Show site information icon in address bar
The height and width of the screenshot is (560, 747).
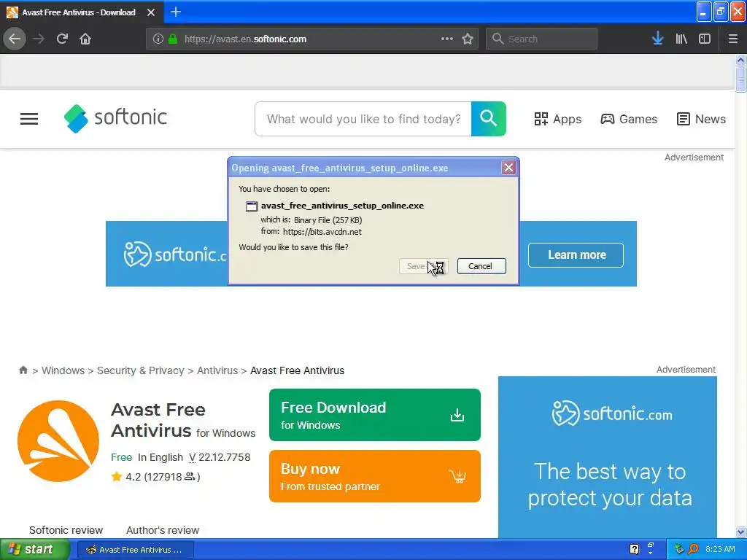click(x=158, y=39)
